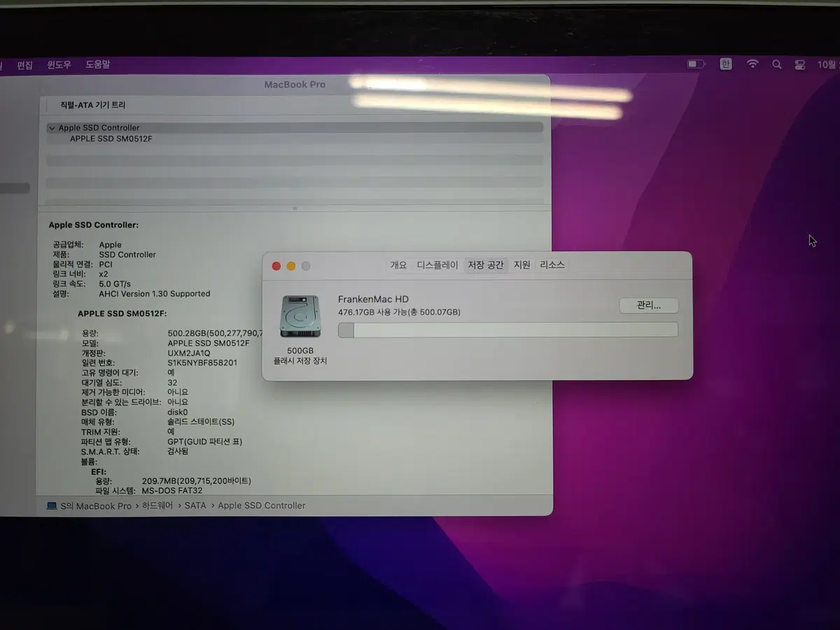Open the 도움말 menu
The image size is (840, 630).
(x=97, y=64)
